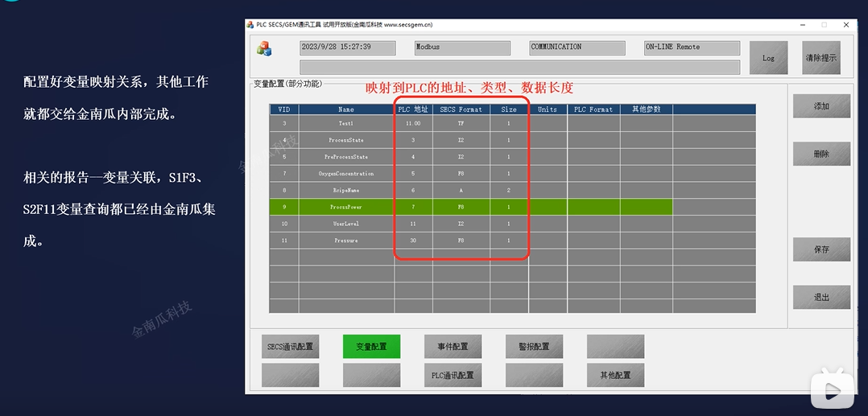The width and height of the screenshot is (868, 416).
Task: Minimize the PLC SECS/GEM window
Action: pyautogui.click(x=803, y=25)
